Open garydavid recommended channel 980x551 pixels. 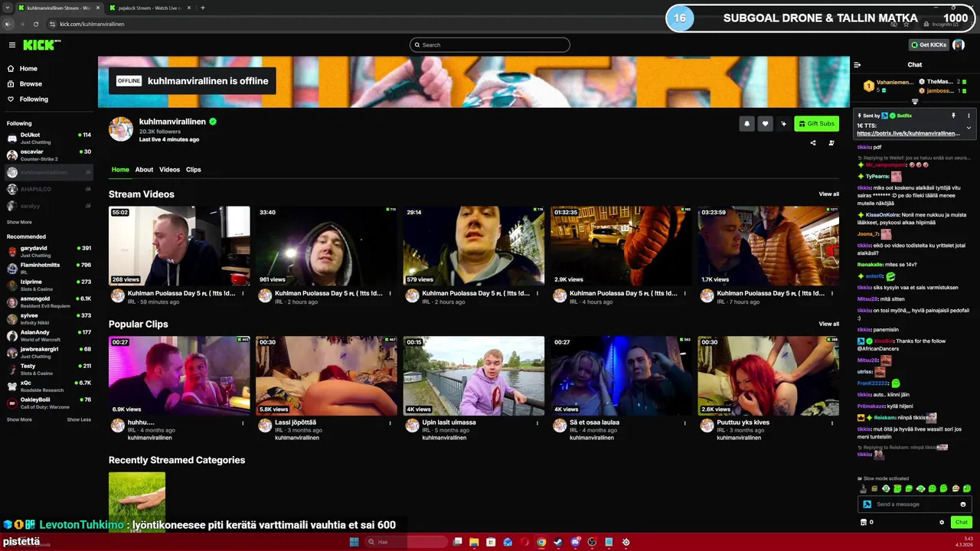point(49,251)
